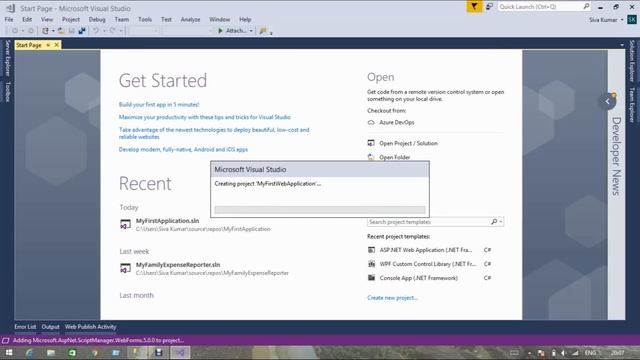This screenshot has width=640, height=360.
Task: Click the MyFirstApplication.sln solution icon
Action: pyautogui.click(x=125, y=224)
